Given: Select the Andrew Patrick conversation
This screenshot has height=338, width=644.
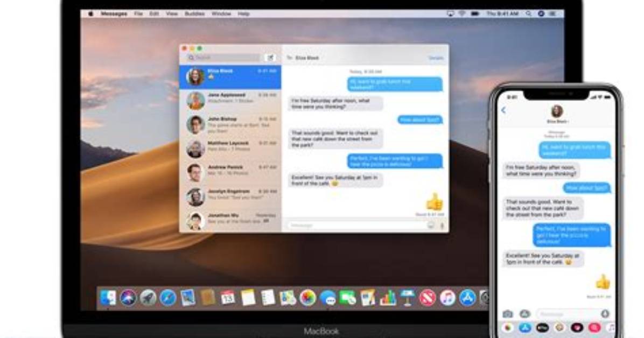Looking at the screenshot, I should click(x=230, y=173).
